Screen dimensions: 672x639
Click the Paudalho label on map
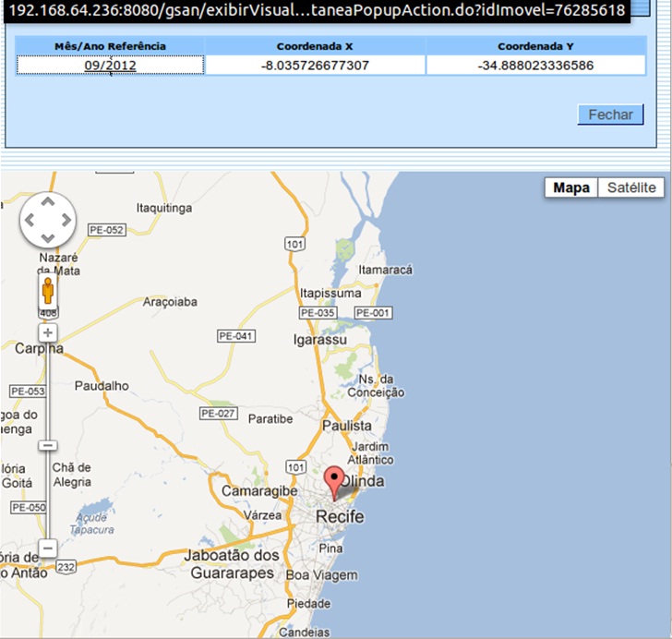pos(102,386)
